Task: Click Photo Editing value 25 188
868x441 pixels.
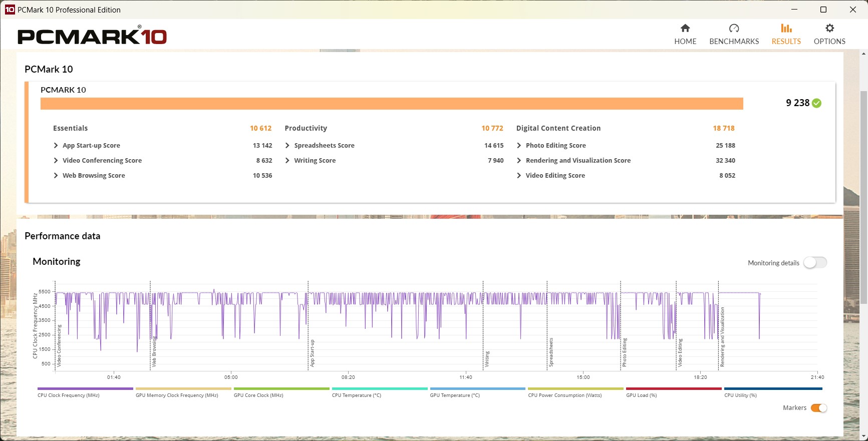Action: click(x=725, y=146)
